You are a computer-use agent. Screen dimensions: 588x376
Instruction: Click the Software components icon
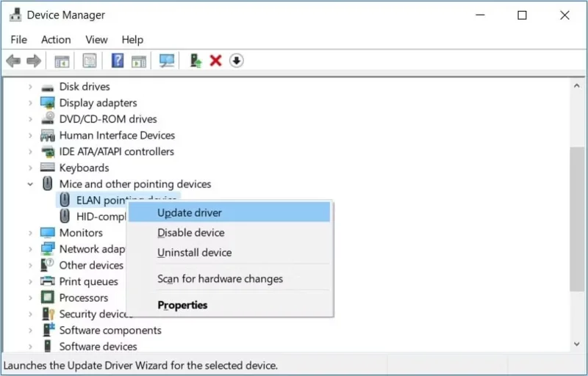click(x=49, y=330)
